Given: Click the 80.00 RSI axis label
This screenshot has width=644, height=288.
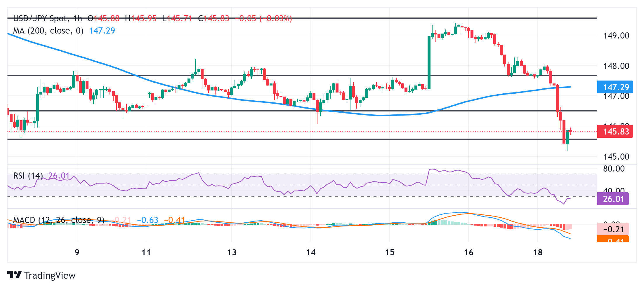Looking at the screenshot, I should [x=614, y=169].
